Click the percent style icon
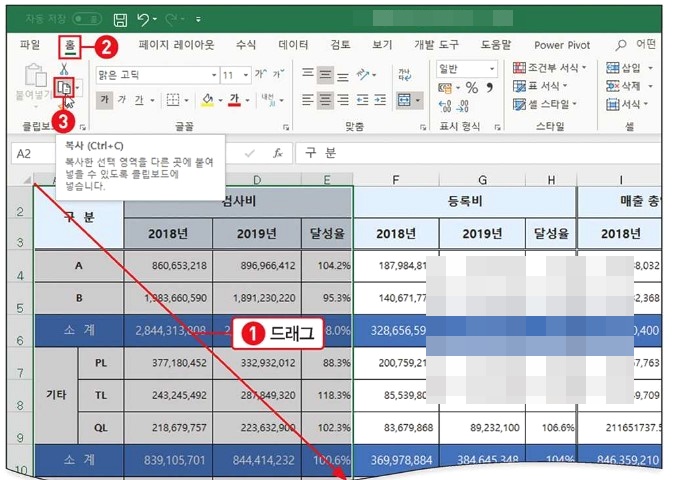674x480 pixels. pyautogui.click(x=472, y=88)
